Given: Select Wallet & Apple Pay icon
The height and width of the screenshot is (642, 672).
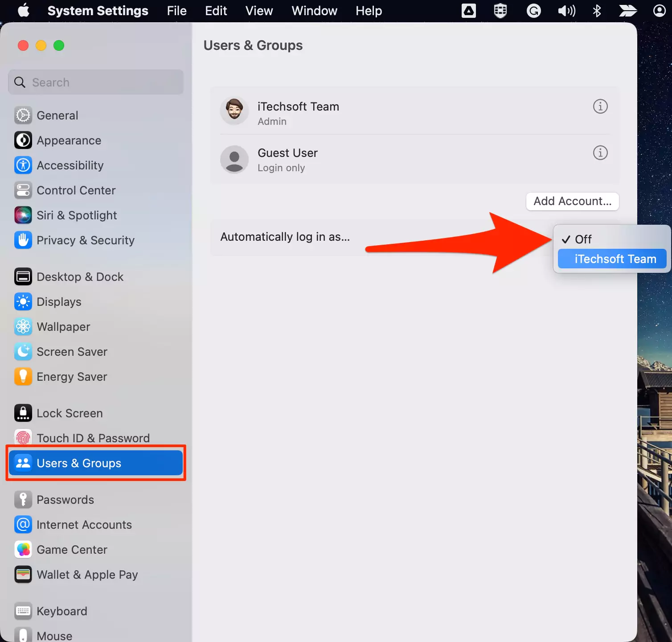Looking at the screenshot, I should click(23, 575).
